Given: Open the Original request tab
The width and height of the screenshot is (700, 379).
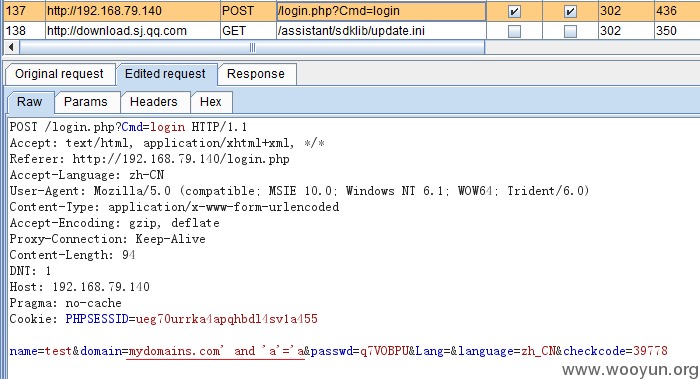Looking at the screenshot, I should [59, 74].
